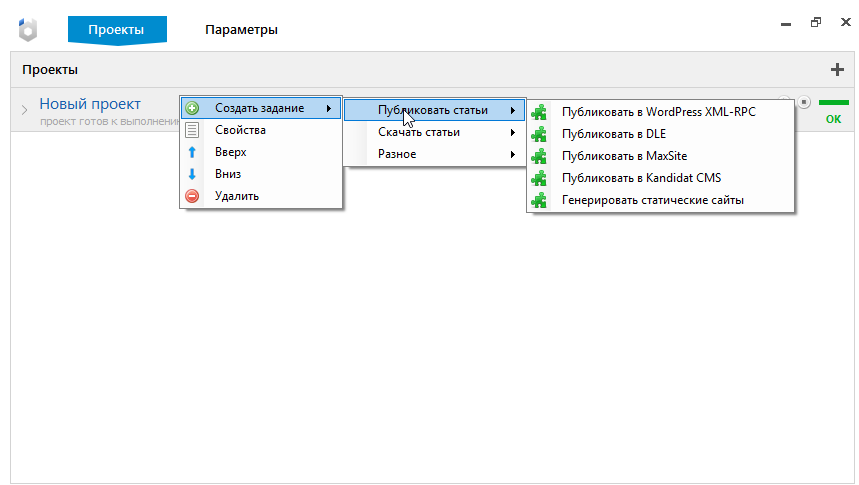Expand submenu arrow of Создать задание
859x485 pixels.
point(329,108)
